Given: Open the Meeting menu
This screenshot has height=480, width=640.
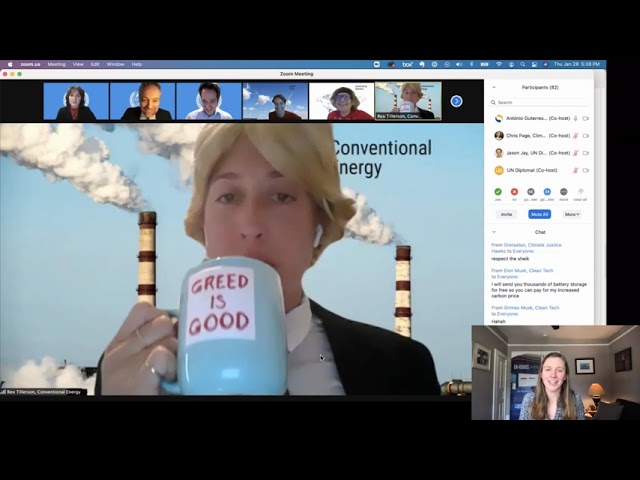Looking at the screenshot, I should (56, 64).
